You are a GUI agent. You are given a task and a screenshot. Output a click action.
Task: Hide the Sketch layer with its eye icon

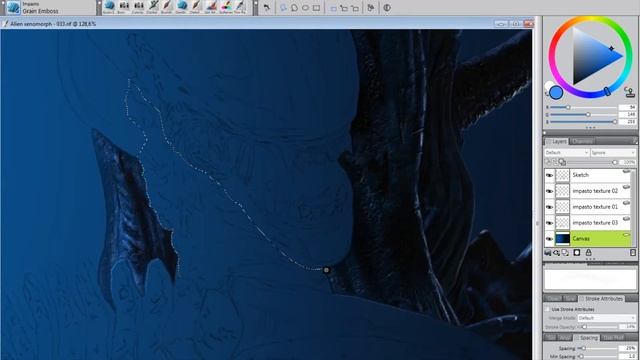[x=549, y=175]
